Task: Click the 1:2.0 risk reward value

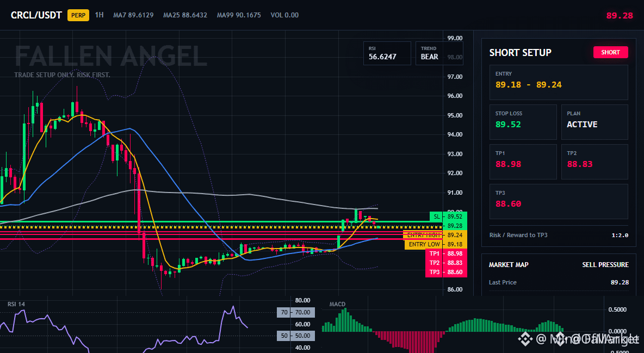Action: pos(620,236)
